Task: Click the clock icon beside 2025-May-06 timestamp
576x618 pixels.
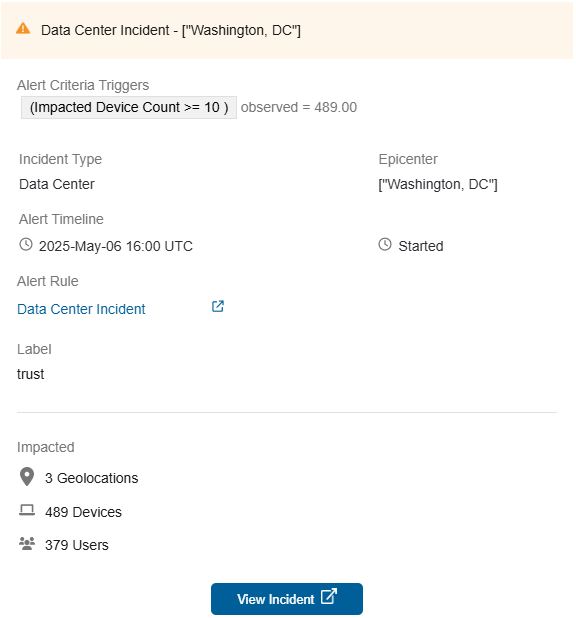Action: [x=26, y=244]
